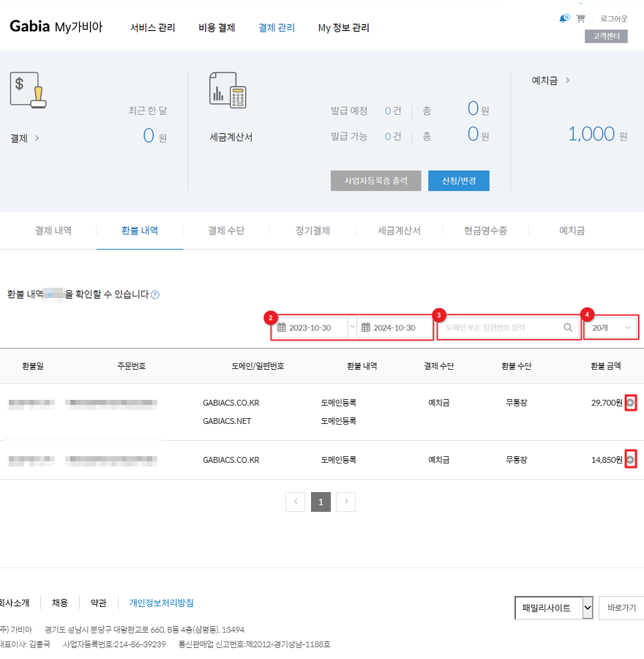Open the 약관 footer link
Image resolution: width=644 pixels, height=659 pixels.
pyautogui.click(x=98, y=603)
